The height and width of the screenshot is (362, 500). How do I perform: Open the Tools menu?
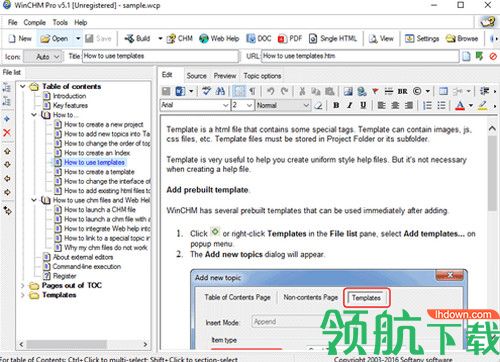pos(60,22)
